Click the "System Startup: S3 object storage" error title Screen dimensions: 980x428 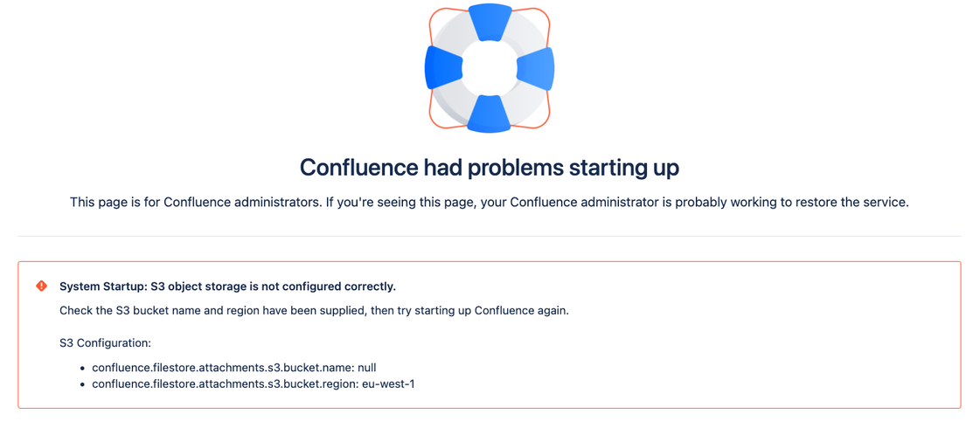(x=227, y=286)
